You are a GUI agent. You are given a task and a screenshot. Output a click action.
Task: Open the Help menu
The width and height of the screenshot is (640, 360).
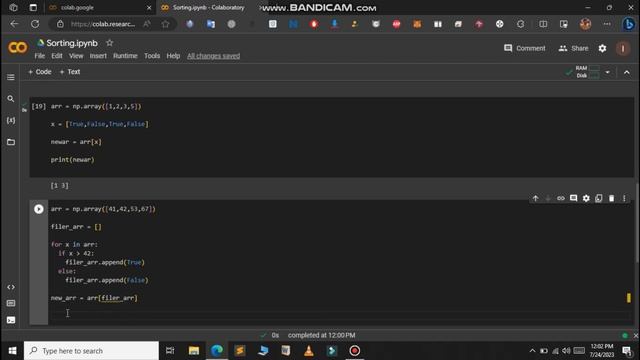tap(173, 56)
